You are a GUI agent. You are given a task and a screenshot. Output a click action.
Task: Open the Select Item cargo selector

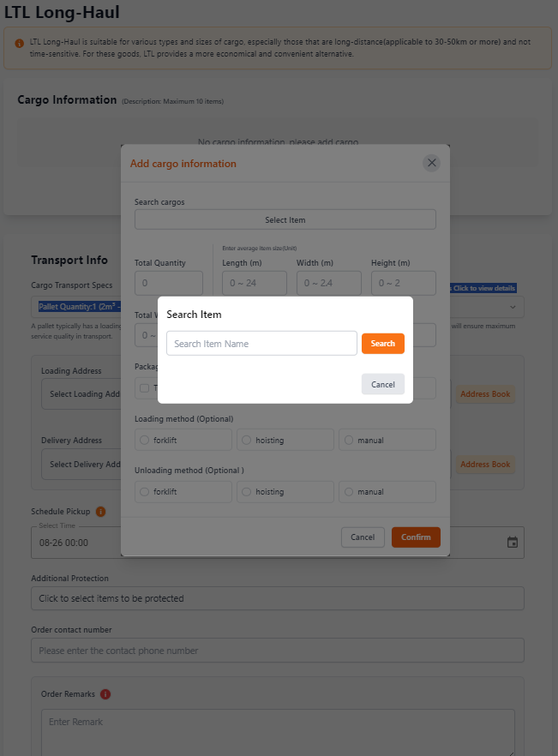(x=285, y=220)
